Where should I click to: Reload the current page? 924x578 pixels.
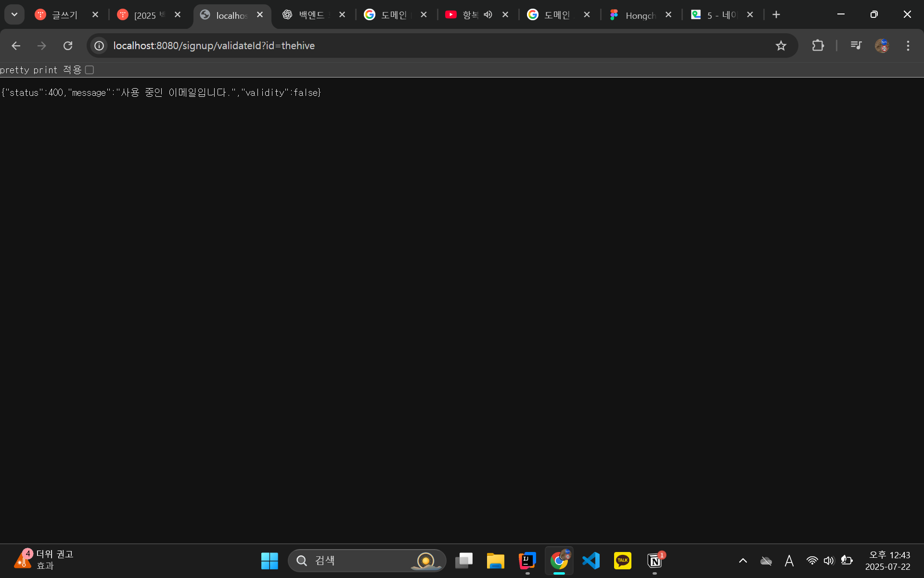[68, 46]
